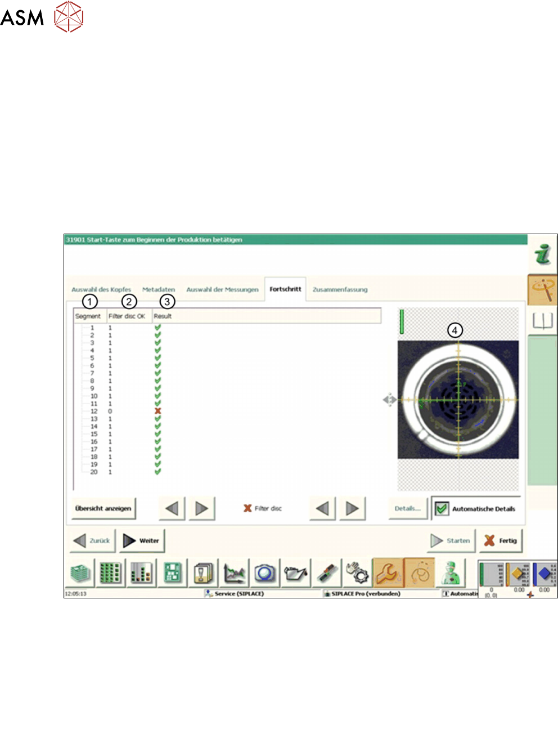This screenshot has height=756, width=558.
Task: Open the bar chart statistics icon
Action: (x=141, y=573)
